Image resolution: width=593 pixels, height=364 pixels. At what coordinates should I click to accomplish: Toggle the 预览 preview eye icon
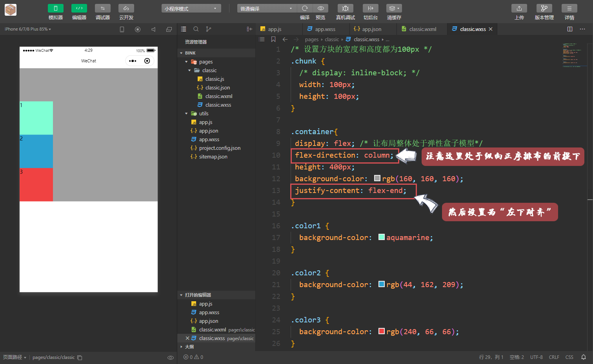pyautogui.click(x=320, y=8)
